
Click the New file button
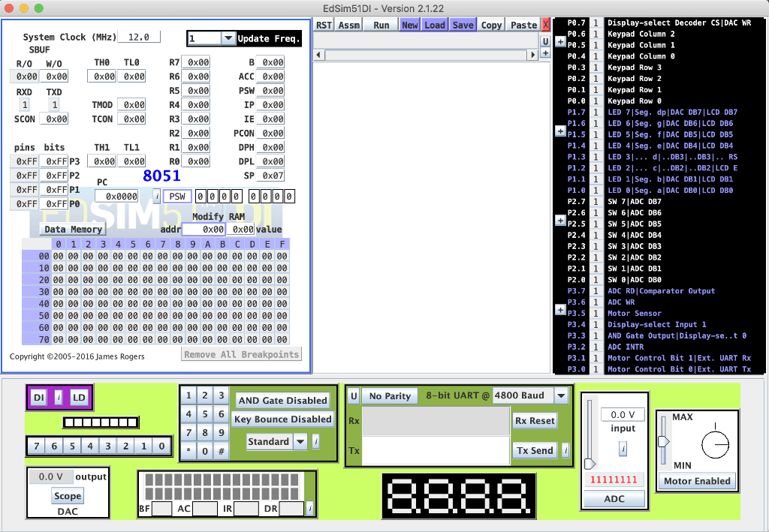(409, 25)
